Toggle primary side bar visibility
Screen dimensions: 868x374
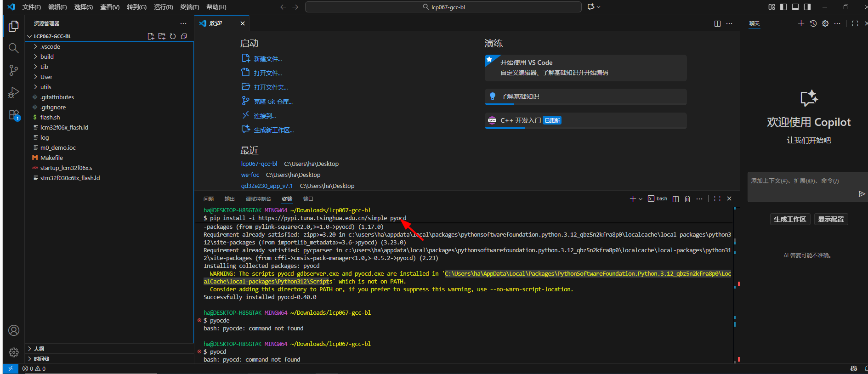tap(783, 7)
